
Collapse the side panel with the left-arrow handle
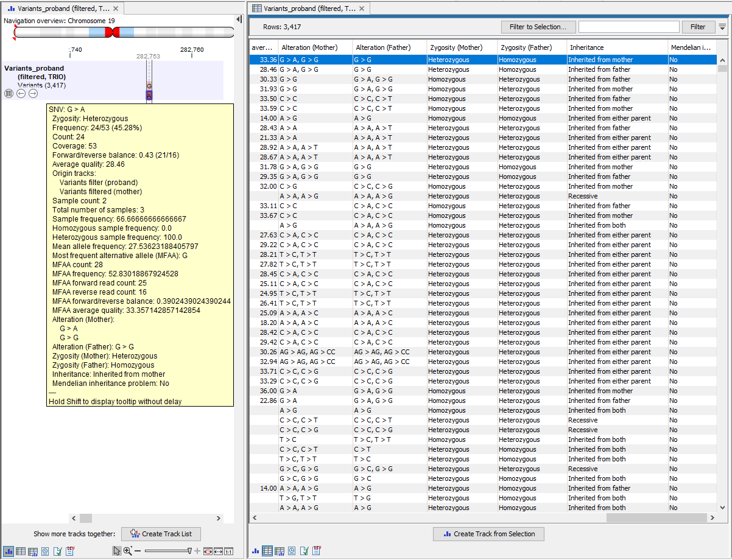pos(239,19)
